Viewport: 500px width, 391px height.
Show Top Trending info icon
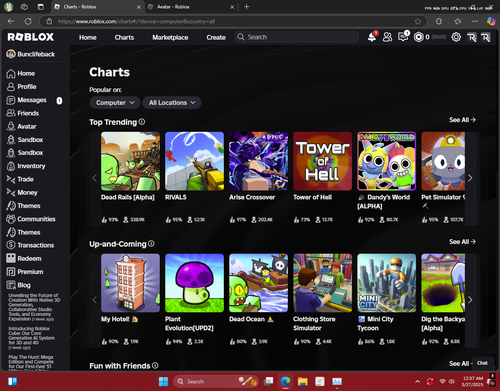pyautogui.click(x=142, y=122)
